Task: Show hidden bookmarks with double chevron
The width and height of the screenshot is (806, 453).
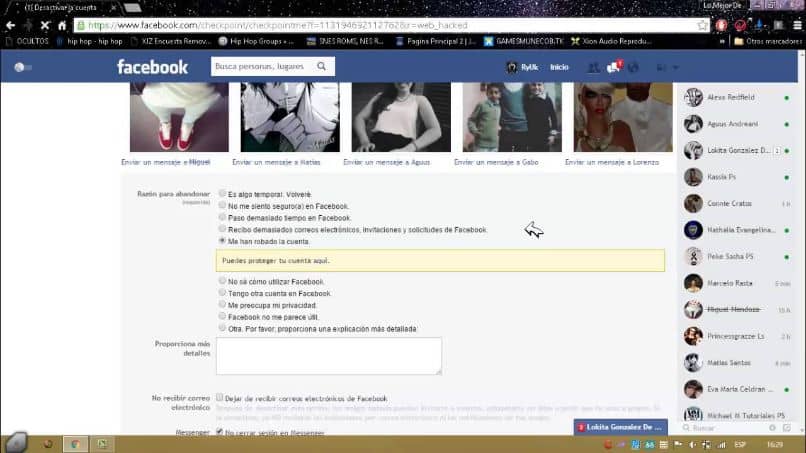Action: click(x=722, y=41)
